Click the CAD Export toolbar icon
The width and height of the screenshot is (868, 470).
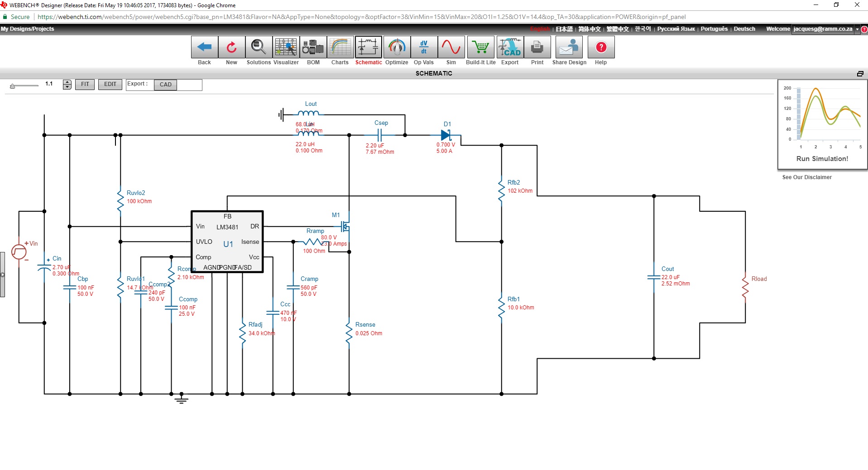[x=510, y=47]
